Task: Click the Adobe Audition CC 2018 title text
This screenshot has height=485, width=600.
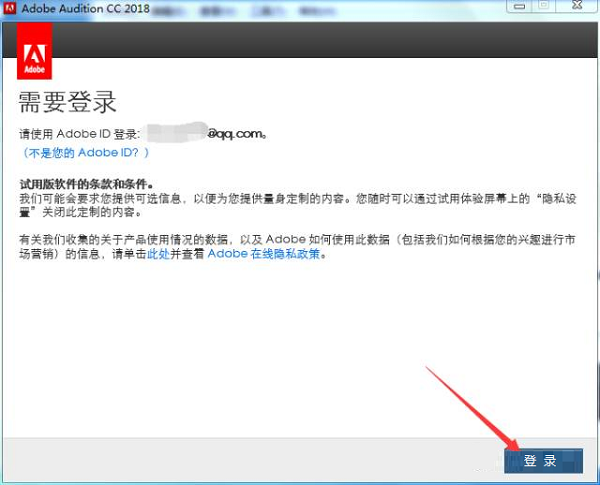Action: point(85,8)
